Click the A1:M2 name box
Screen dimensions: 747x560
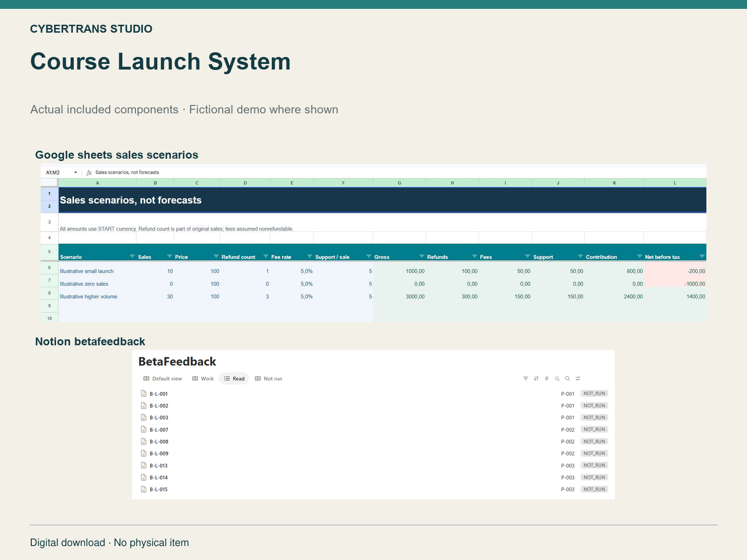[x=61, y=172]
